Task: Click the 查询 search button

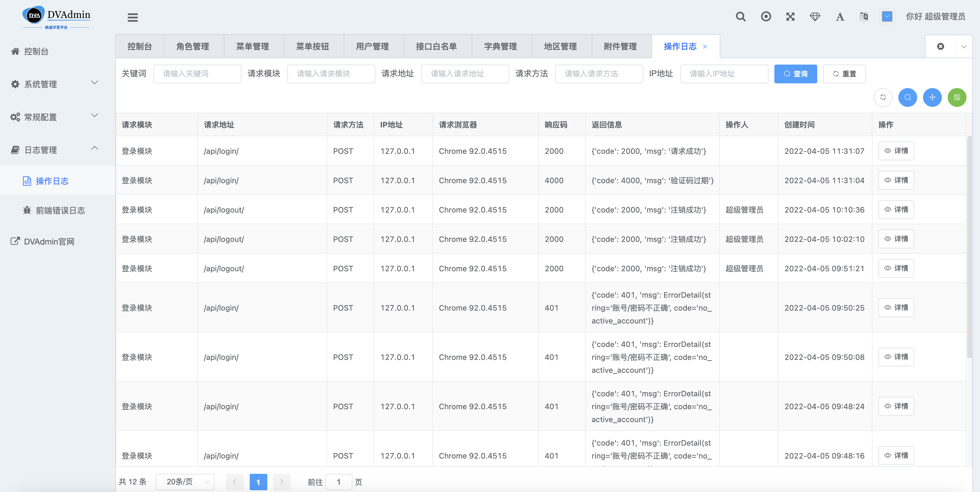Action: (x=796, y=74)
